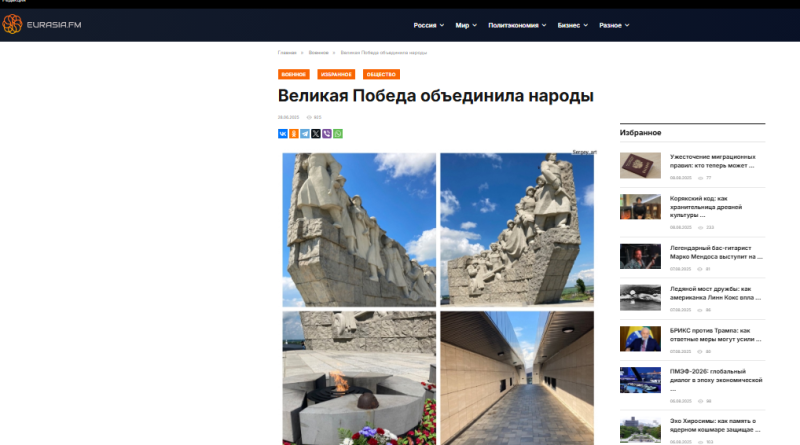Select the ИЗБРАННОЕ category tag
Screen dimensions: 800x445
coord(336,75)
